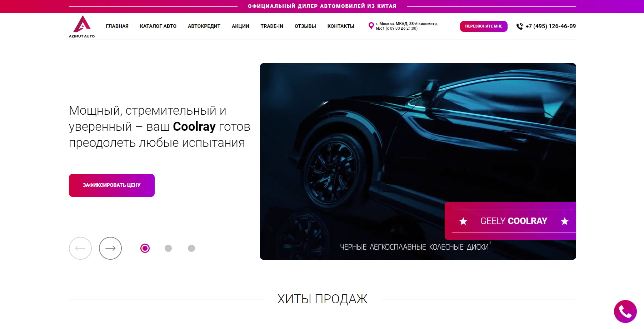Go to previous slide with left arrow
Viewport: 644px width, 329px height.
coord(80,248)
